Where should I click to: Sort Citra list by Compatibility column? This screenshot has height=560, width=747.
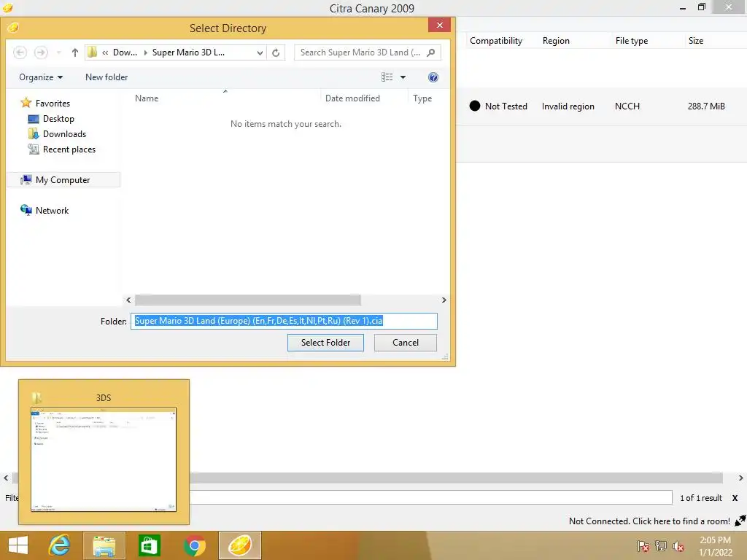click(x=496, y=41)
